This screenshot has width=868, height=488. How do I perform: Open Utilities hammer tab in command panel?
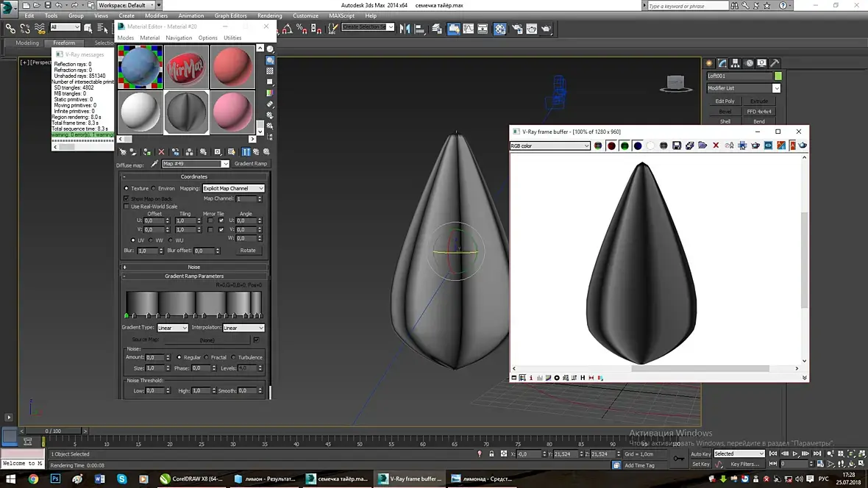point(775,63)
